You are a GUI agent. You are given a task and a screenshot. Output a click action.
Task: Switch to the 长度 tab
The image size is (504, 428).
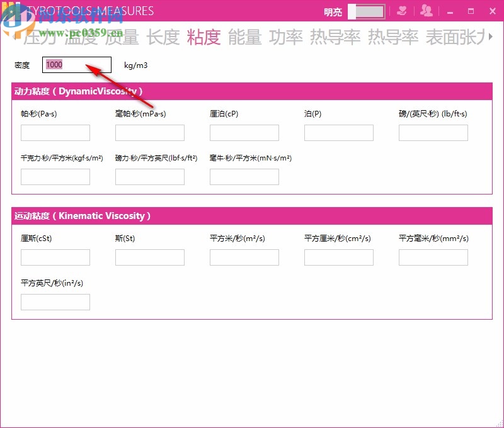tap(163, 37)
